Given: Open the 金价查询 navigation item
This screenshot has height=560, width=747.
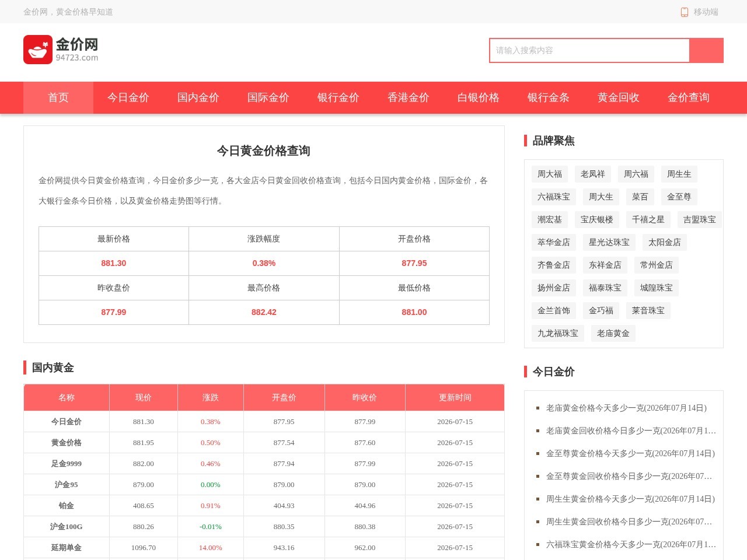Looking at the screenshot, I should coord(689,97).
